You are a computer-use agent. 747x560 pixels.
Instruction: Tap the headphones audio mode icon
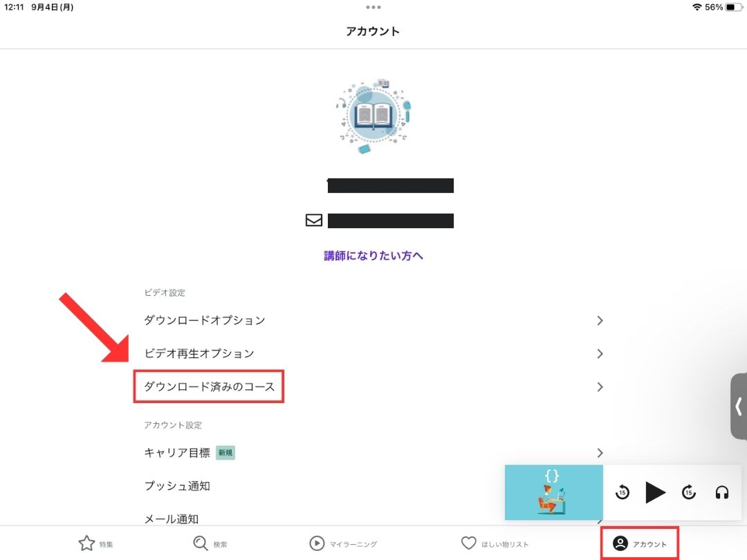[722, 492]
